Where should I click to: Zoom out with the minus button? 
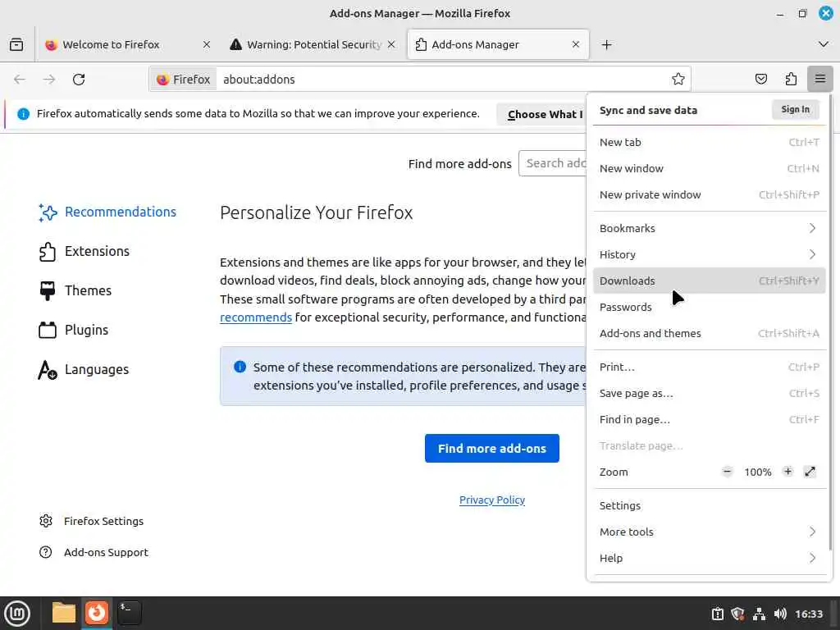pos(727,472)
